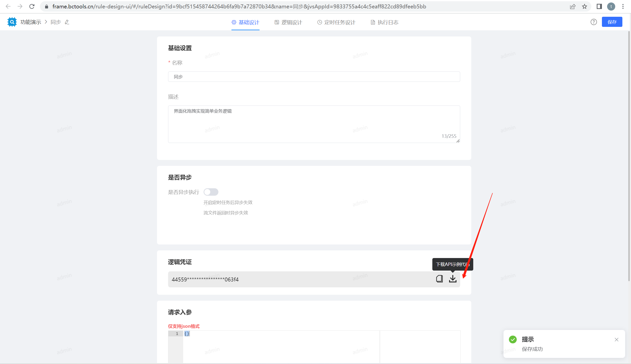Click the app gear logo icon
Image resolution: width=631 pixels, height=364 pixels.
(12, 22)
